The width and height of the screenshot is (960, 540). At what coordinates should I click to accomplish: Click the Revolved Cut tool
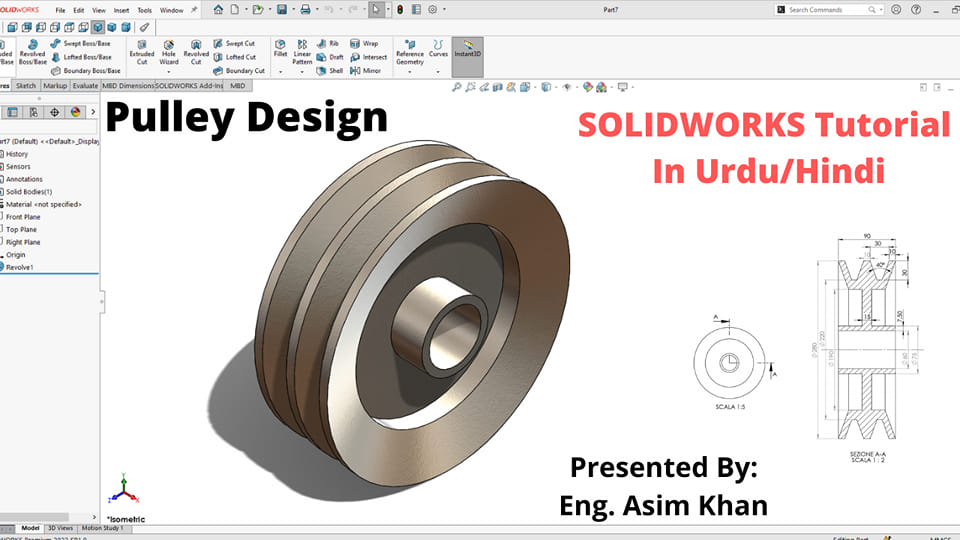coord(196,52)
